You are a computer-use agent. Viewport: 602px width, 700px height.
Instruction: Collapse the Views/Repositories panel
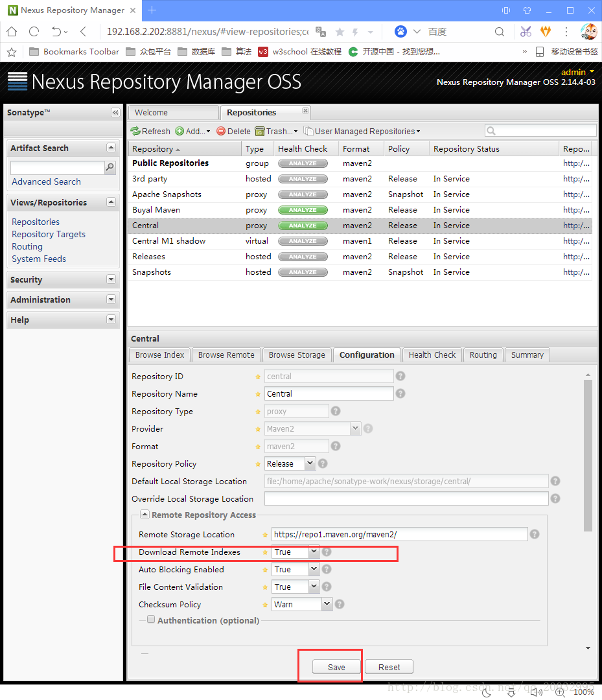coord(111,202)
